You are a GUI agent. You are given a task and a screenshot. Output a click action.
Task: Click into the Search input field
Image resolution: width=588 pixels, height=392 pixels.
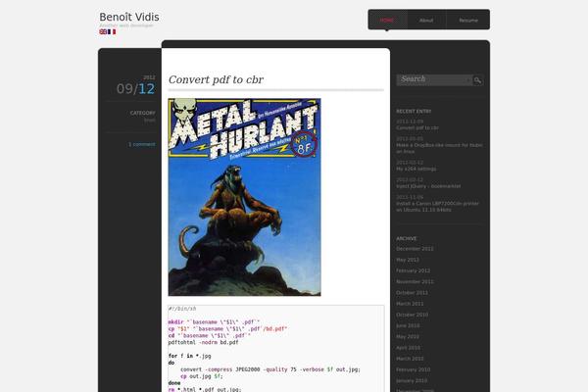point(434,79)
